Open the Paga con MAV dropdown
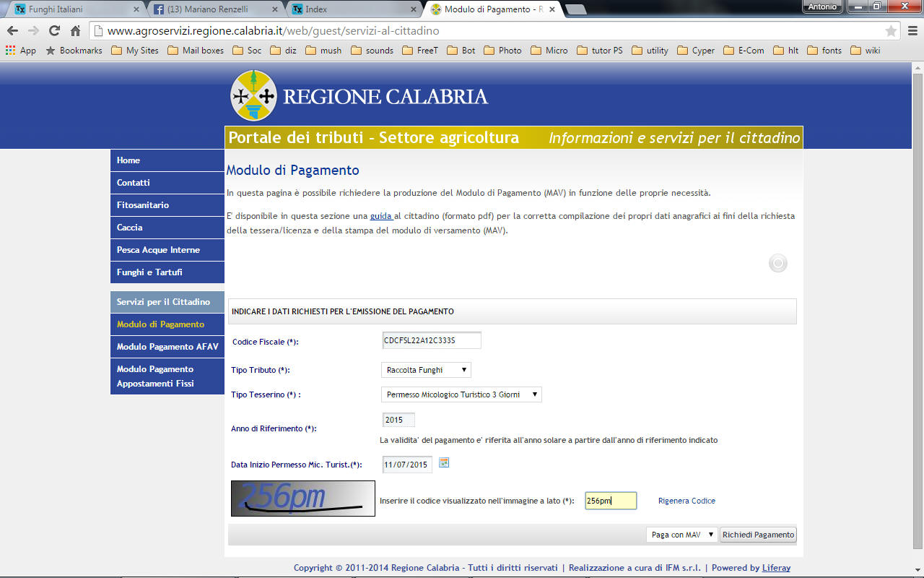 pyautogui.click(x=681, y=535)
